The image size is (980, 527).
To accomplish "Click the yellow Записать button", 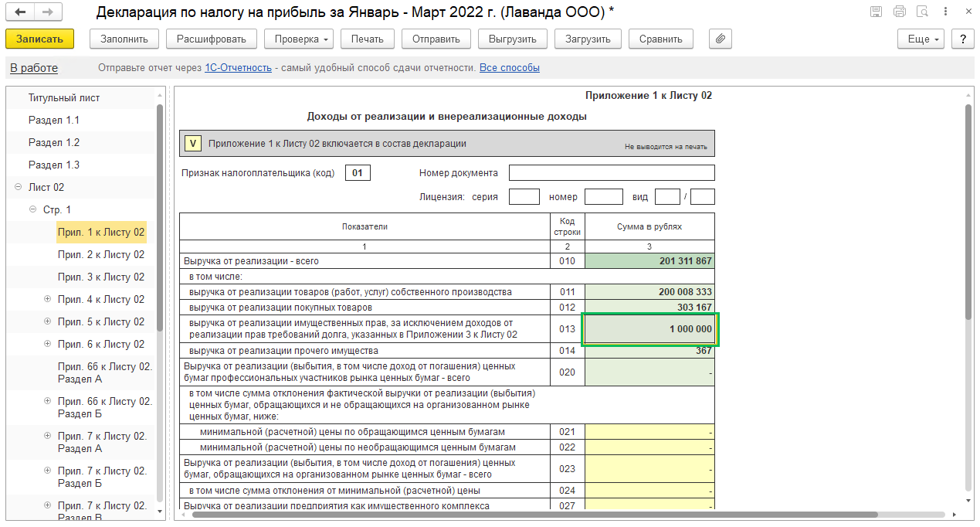I will point(39,39).
